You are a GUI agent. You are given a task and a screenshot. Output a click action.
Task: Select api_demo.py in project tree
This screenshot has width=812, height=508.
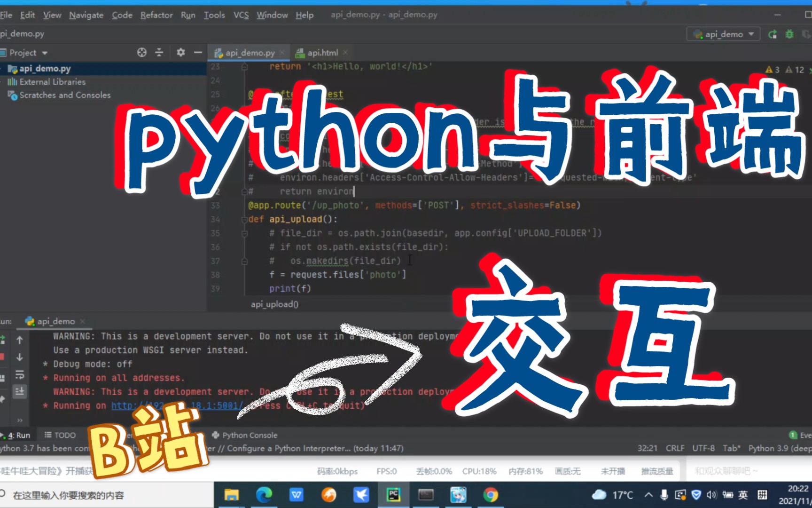[x=45, y=69]
